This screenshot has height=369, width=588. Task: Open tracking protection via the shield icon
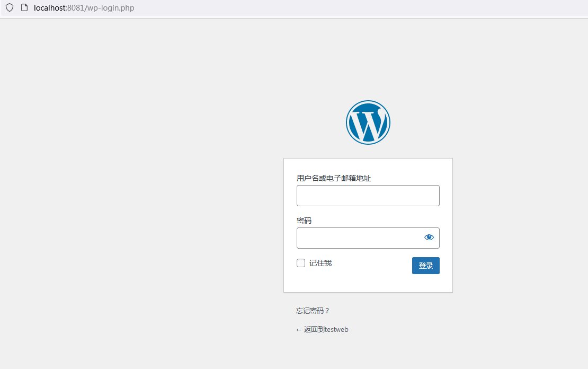[9, 7]
